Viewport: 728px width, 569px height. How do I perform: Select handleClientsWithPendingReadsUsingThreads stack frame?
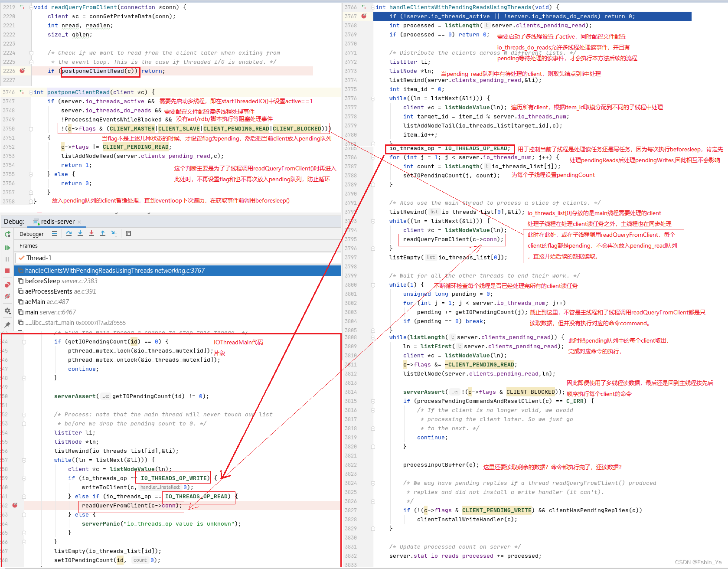tap(178, 271)
